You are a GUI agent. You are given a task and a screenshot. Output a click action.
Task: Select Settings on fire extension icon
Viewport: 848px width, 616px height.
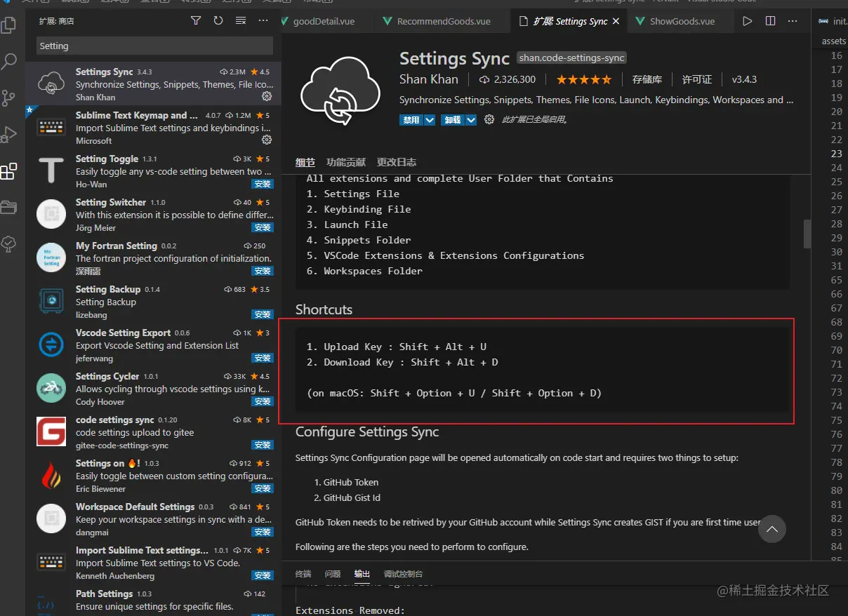pyautogui.click(x=51, y=475)
